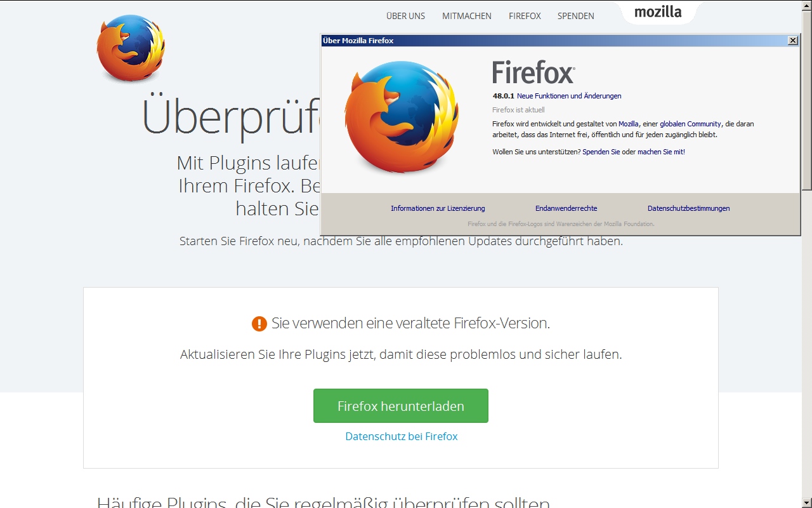Open Neue Funktionen und Änderungen link
The height and width of the screenshot is (508, 812).
pos(569,96)
